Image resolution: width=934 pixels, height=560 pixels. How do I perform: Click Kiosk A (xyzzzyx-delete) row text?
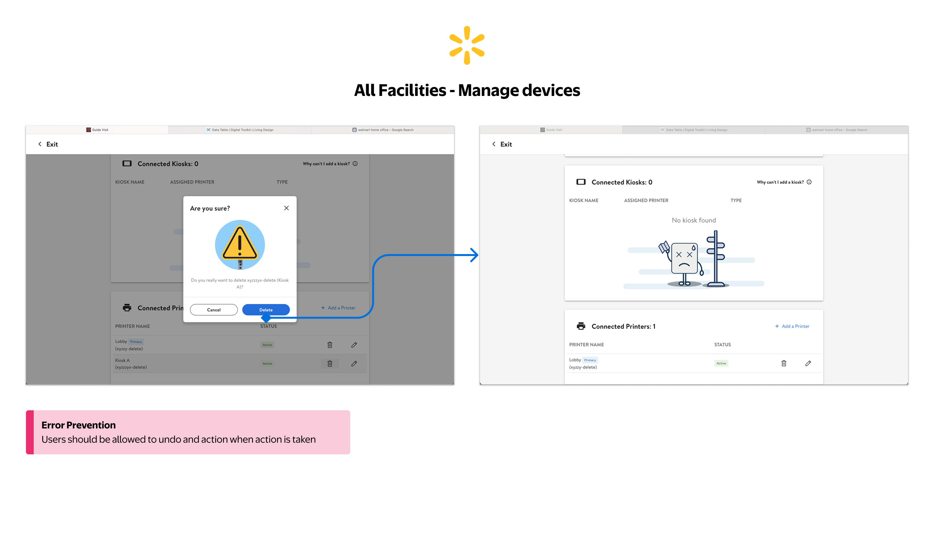(x=131, y=364)
